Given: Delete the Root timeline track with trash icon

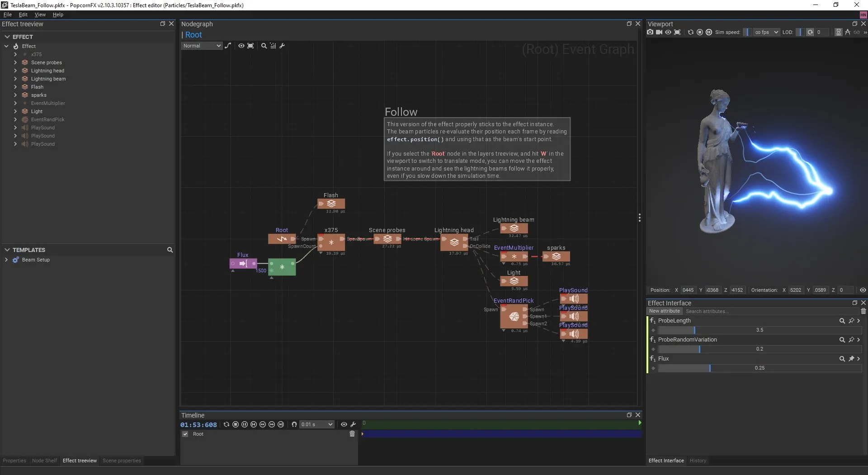Looking at the screenshot, I should tap(352, 434).
